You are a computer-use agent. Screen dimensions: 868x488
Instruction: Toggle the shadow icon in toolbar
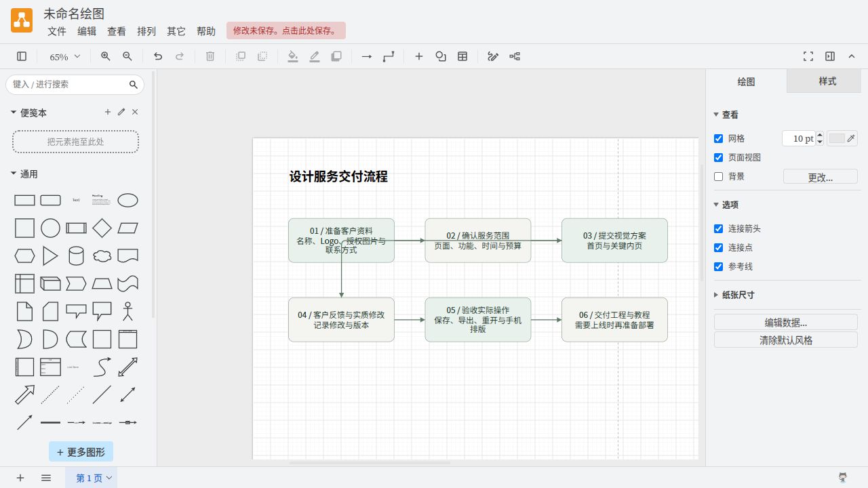[x=336, y=57]
